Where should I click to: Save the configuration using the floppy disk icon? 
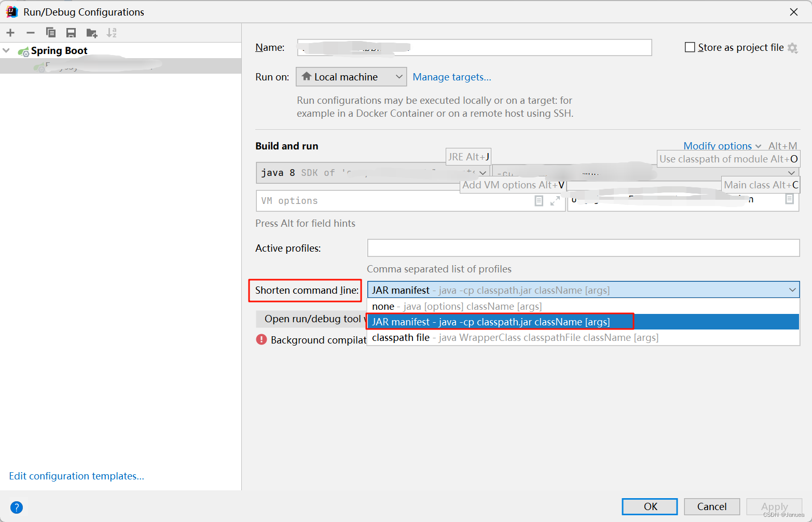tap(71, 33)
